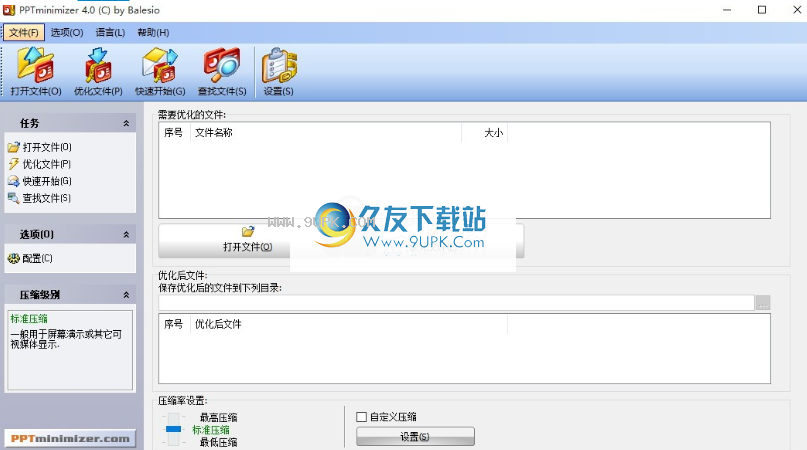Click the PPTminimizer title bar app icon
This screenshot has width=807, height=450.
(9, 10)
